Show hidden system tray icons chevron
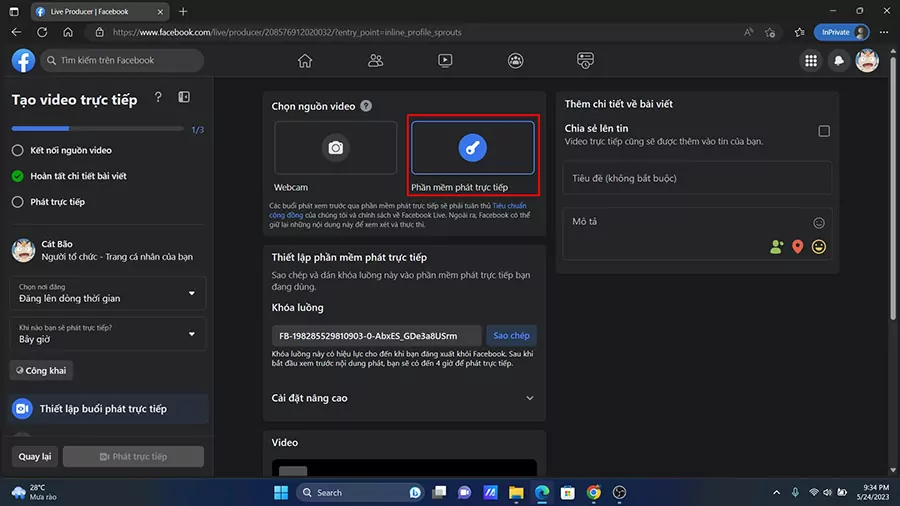The height and width of the screenshot is (506, 900). click(x=776, y=492)
